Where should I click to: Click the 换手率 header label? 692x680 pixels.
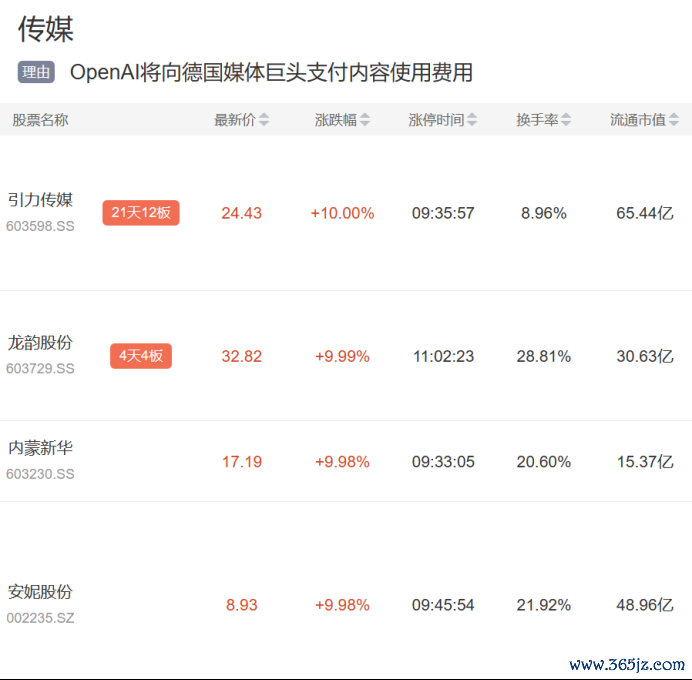[x=537, y=120]
